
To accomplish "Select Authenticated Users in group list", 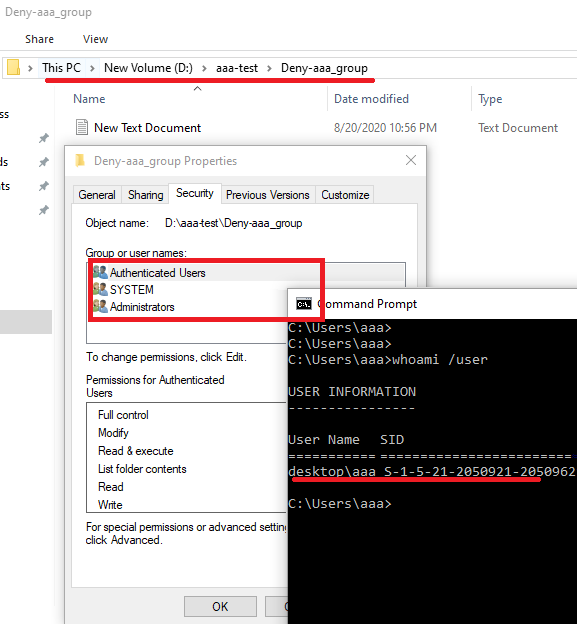I will [x=158, y=273].
